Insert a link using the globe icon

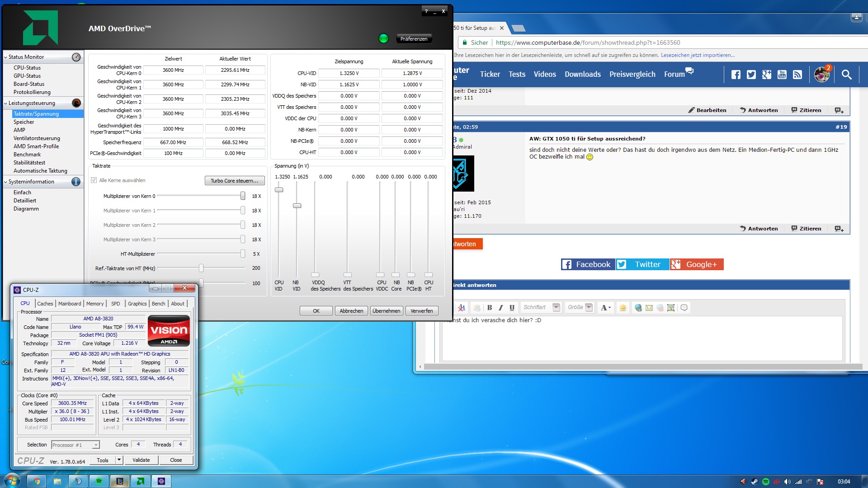[638, 308]
